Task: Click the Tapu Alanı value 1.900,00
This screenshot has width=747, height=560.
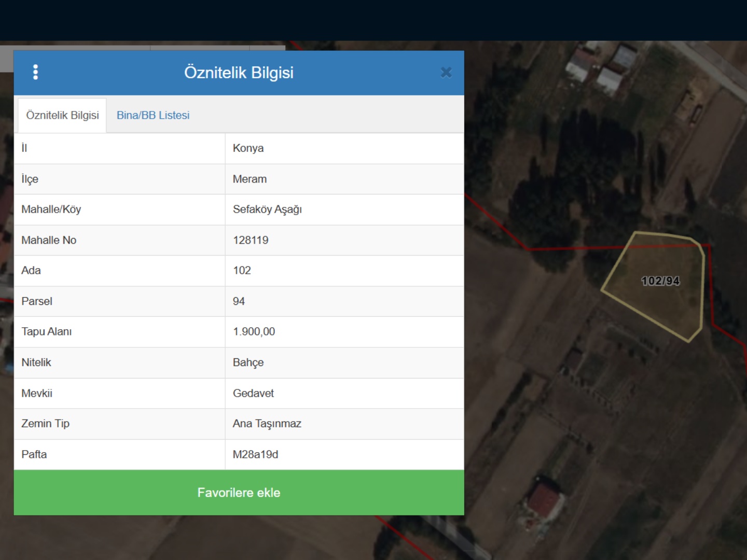Action: 254,332
